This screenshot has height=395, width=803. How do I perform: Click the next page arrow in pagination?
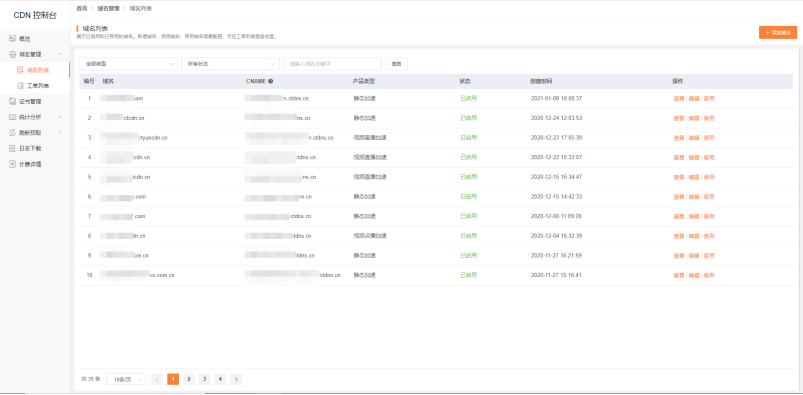point(236,379)
